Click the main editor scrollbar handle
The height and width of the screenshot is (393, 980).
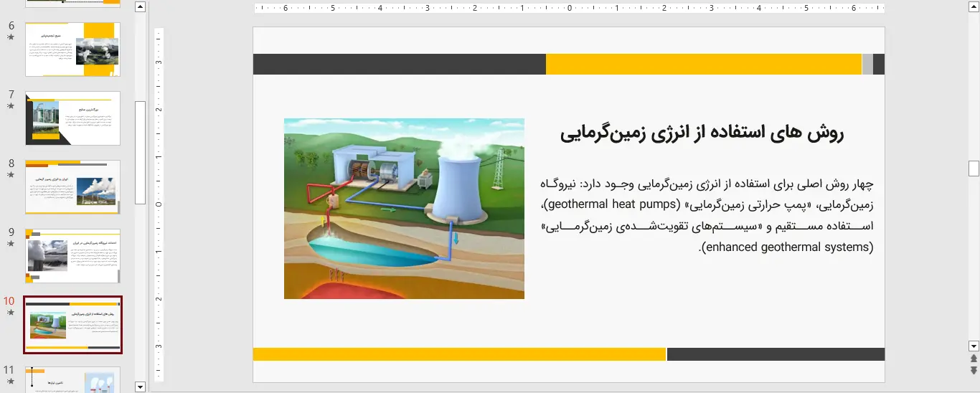[974, 169]
